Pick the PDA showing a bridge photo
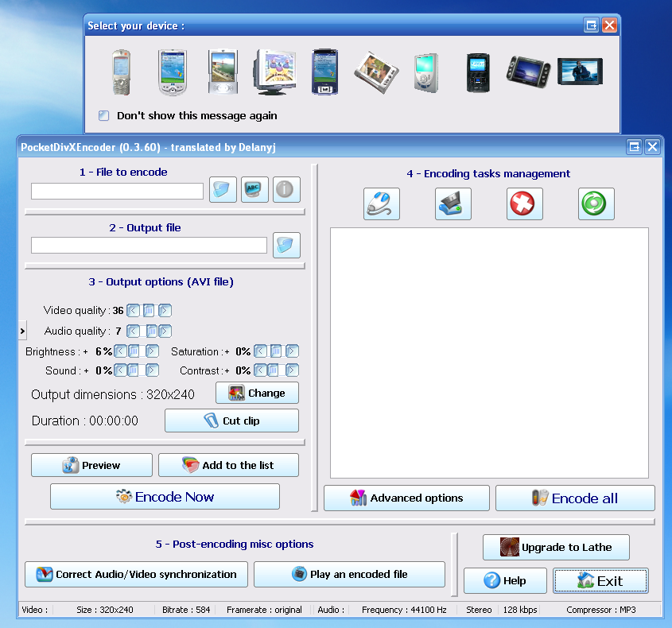The image size is (672, 628). tap(223, 72)
